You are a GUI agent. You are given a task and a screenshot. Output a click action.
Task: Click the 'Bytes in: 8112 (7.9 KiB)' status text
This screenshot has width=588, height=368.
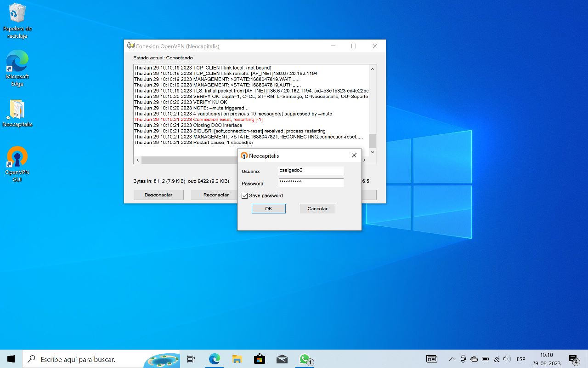160,181
